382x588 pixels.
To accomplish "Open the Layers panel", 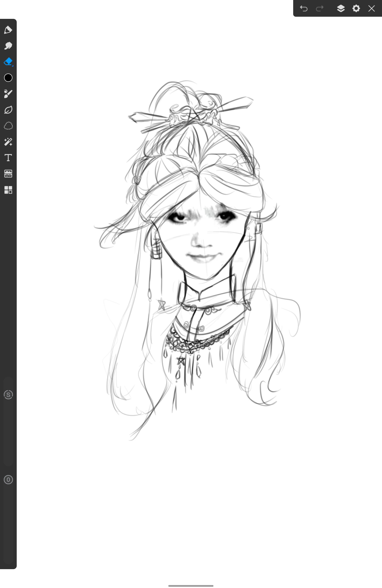I will [341, 9].
